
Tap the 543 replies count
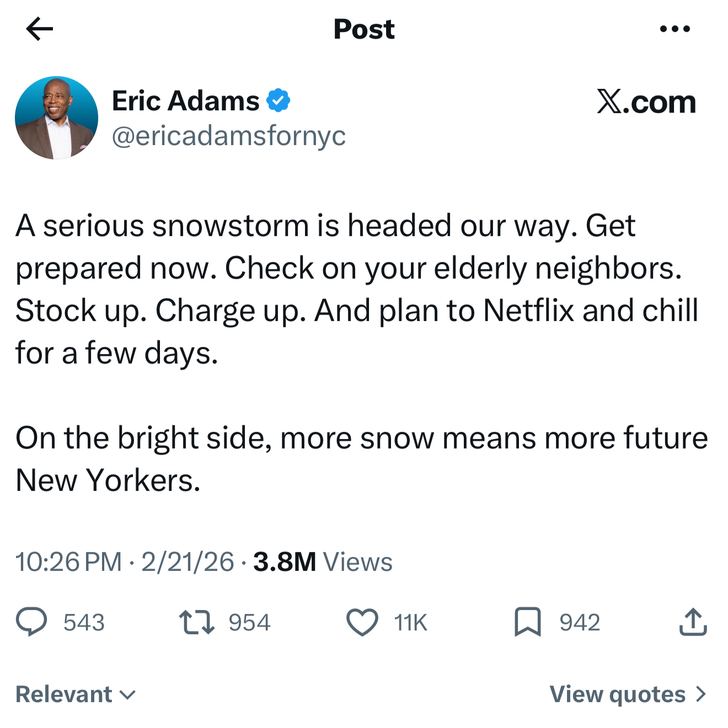tap(84, 622)
